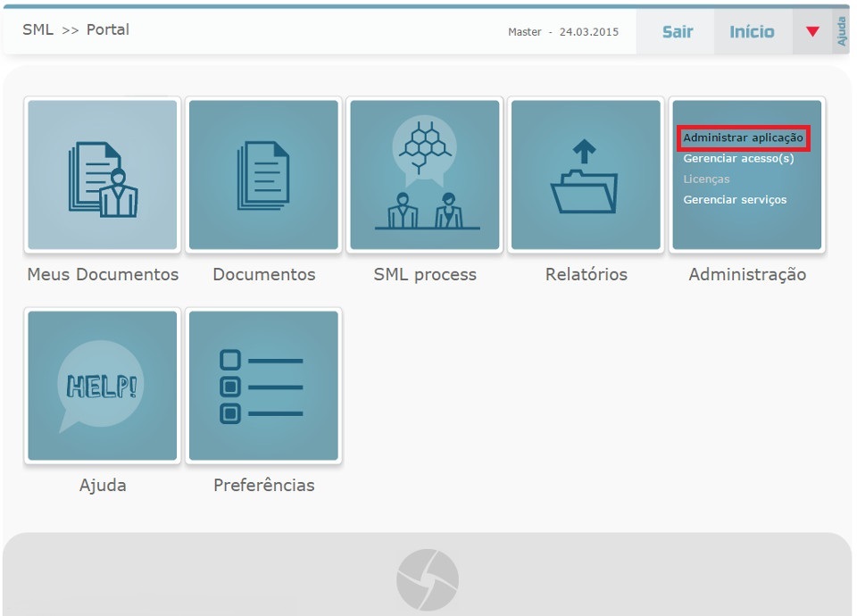Open the vertical Ajuda tab on the right
This screenshot has width=857, height=616.
click(843, 29)
